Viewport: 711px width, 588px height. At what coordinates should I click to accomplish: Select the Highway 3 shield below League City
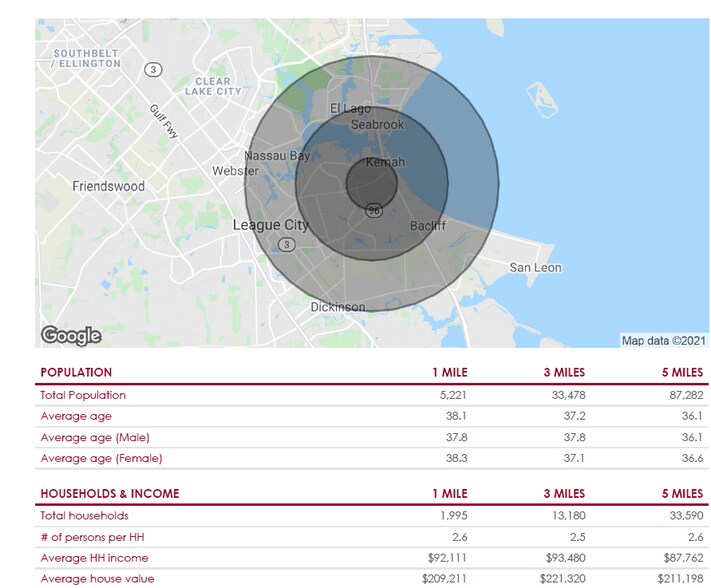pyautogui.click(x=288, y=244)
